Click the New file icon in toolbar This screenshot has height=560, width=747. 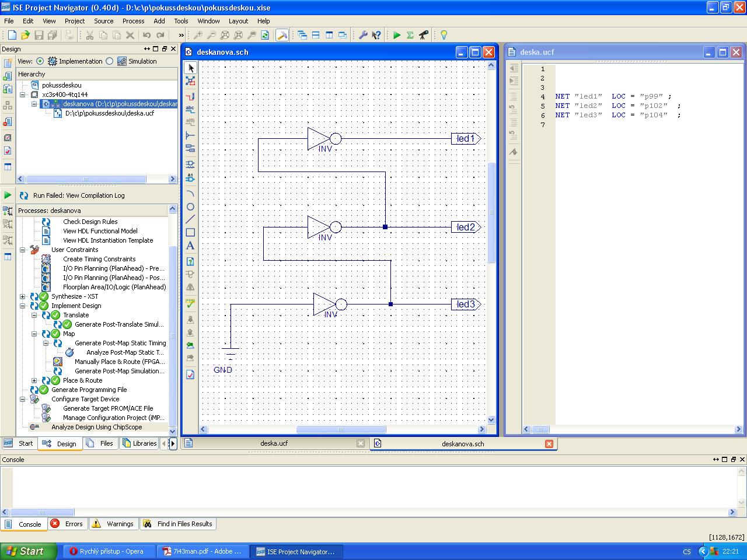click(x=12, y=35)
